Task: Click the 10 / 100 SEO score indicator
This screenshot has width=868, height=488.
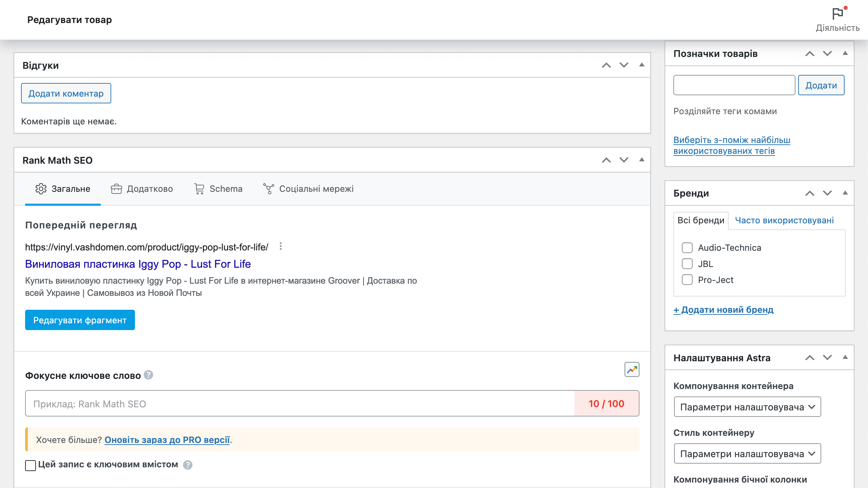Action: (607, 403)
